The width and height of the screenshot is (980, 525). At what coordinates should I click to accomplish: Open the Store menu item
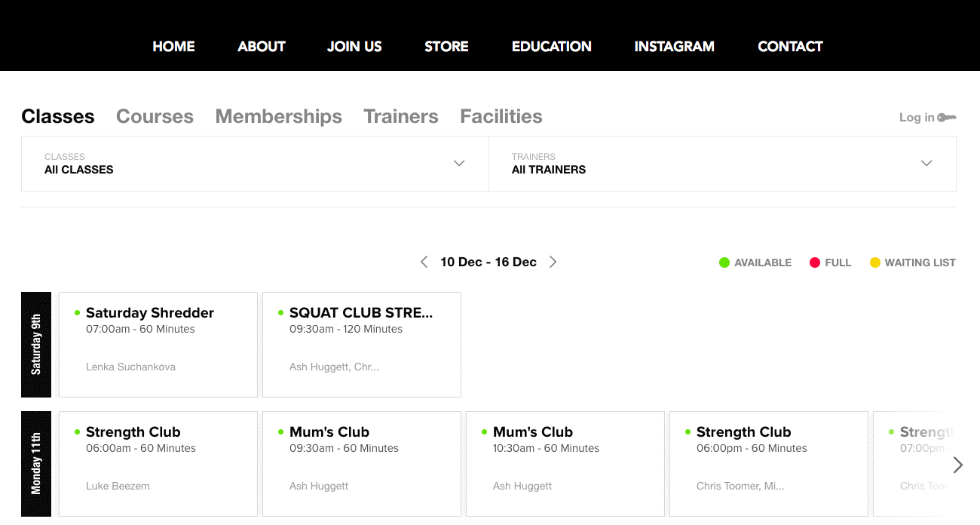446,46
